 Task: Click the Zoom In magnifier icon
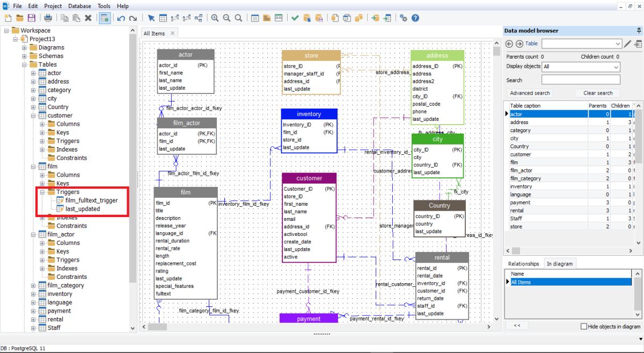tap(214, 18)
